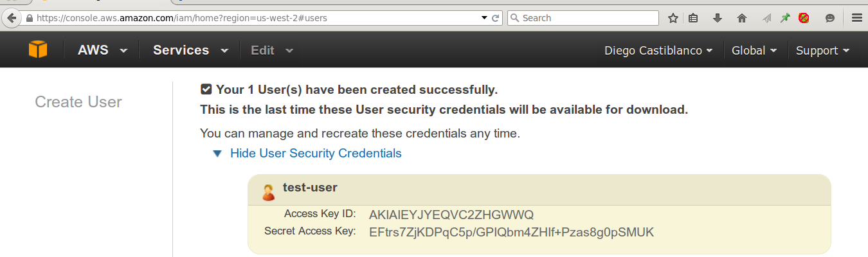The height and width of the screenshot is (257, 868).
Task: Open the Global region menu
Action: (x=754, y=50)
